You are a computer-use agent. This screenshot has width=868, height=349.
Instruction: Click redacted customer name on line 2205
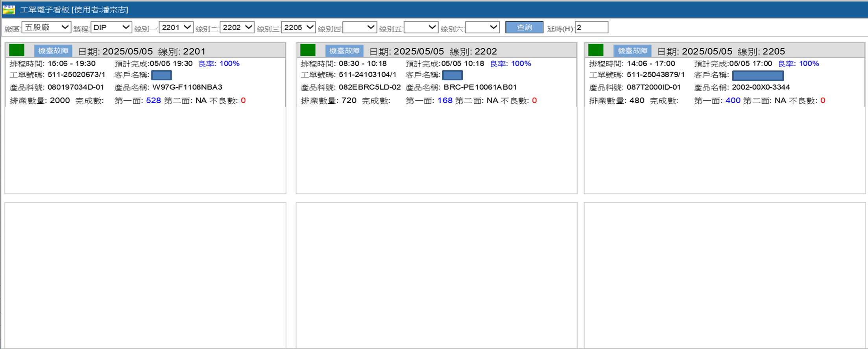click(x=758, y=76)
